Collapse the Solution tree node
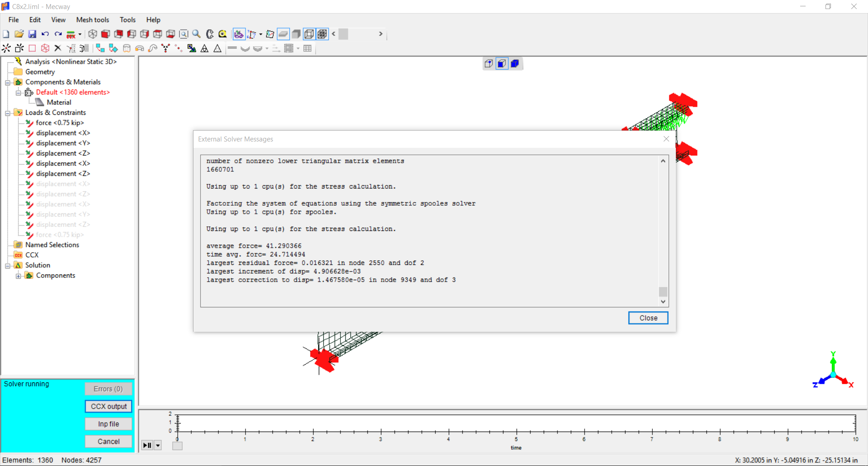 pyautogui.click(x=8, y=266)
